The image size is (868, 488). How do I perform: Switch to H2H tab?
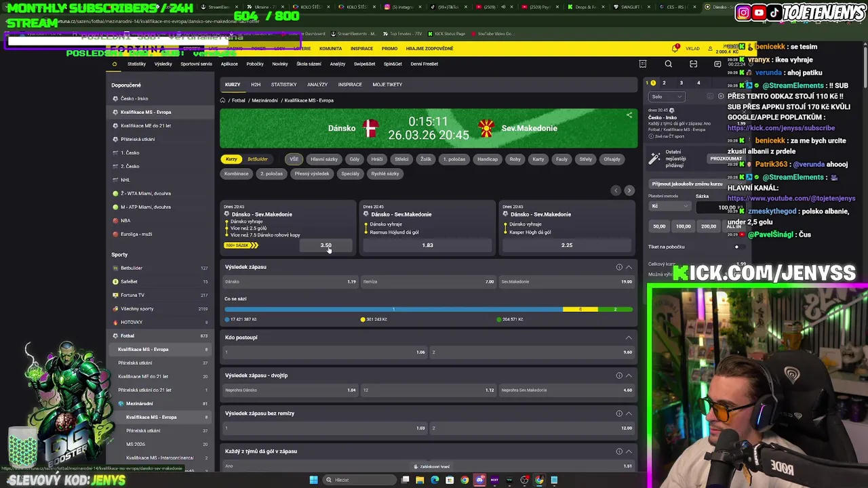[x=256, y=85]
